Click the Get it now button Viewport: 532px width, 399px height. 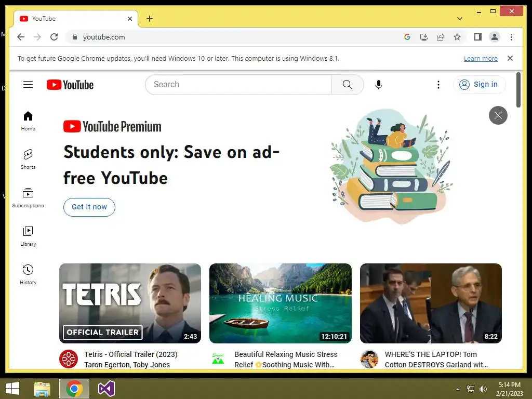click(89, 207)
